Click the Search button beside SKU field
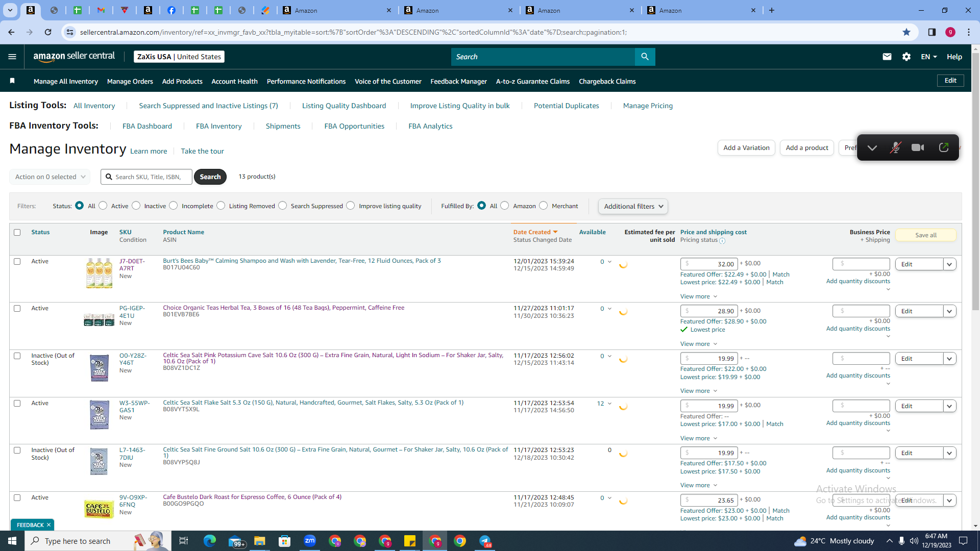Screen dimensions: 980x551 (210, 177)
